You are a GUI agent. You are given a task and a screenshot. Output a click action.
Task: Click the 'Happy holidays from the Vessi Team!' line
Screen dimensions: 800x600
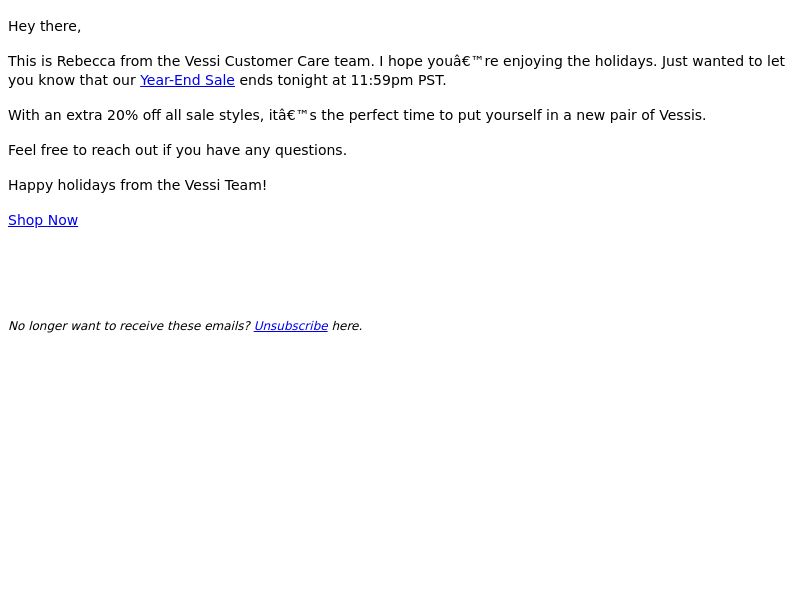(137, 185)
